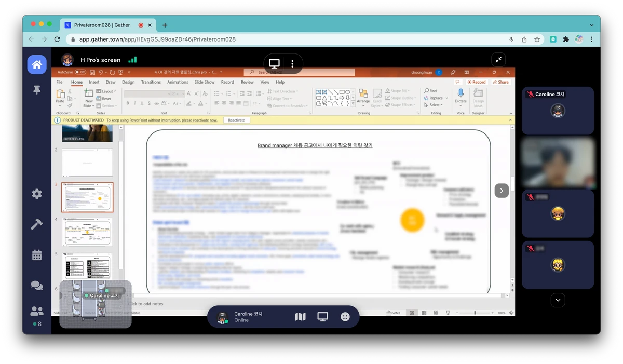623x364 pixels.
Task: Select slide 4 thumbnail
Action: tap(87, 232)
